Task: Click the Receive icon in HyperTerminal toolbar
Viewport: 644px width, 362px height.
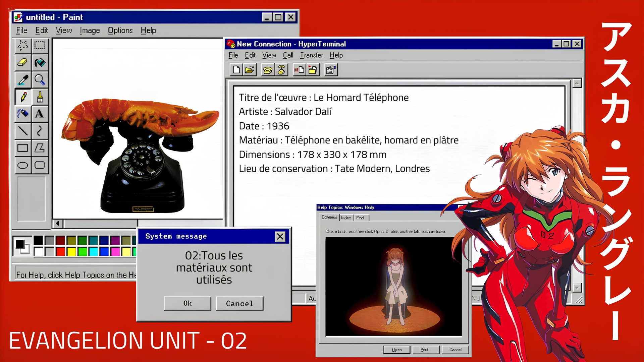Action: pyautogui.click(x=313, y=70)
